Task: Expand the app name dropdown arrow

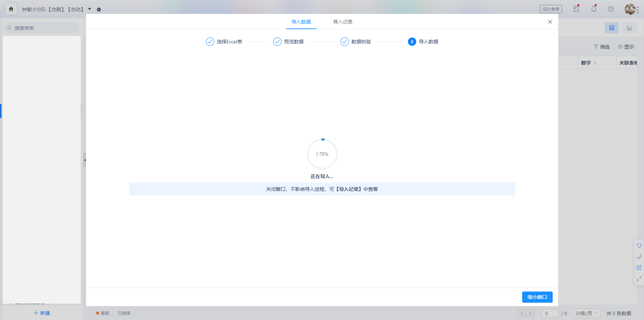Action: pos(90,9)
